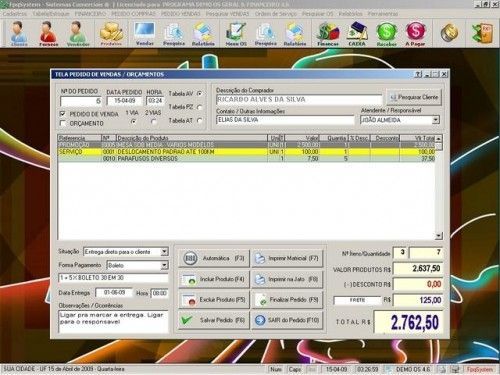Select the Tabela PZ radio button
Screen dimensions: 500x375
point(199,107)
